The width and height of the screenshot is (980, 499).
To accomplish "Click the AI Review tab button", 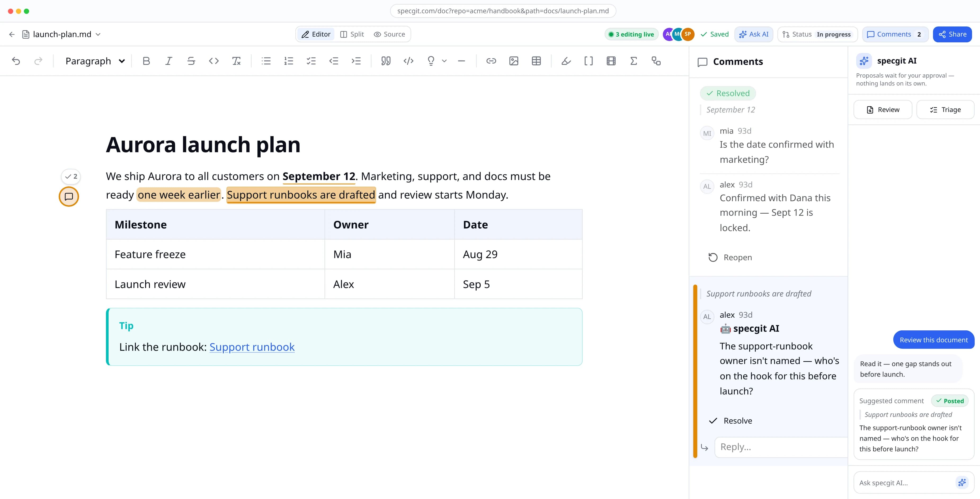I will (883, 110).
